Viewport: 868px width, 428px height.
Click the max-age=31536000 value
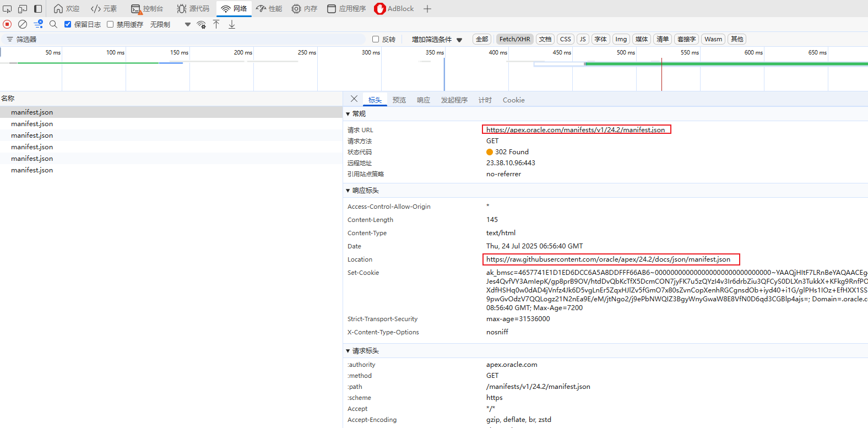click(x=518, y=319)
